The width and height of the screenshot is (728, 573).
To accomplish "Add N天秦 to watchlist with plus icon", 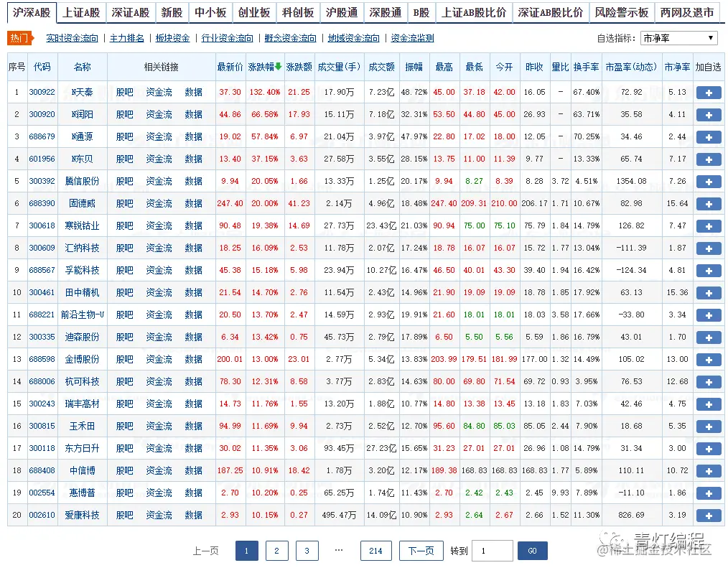I will coord(709,92).
